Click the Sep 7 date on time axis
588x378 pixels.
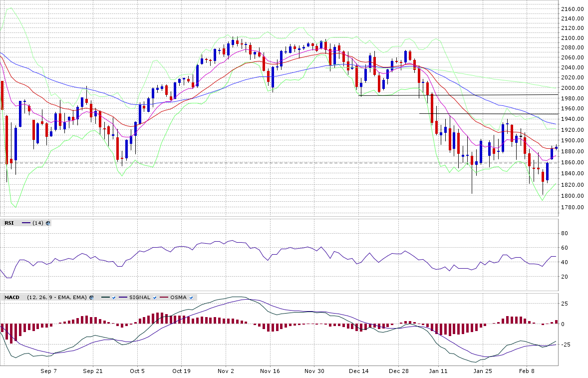(x=48, y=371)
